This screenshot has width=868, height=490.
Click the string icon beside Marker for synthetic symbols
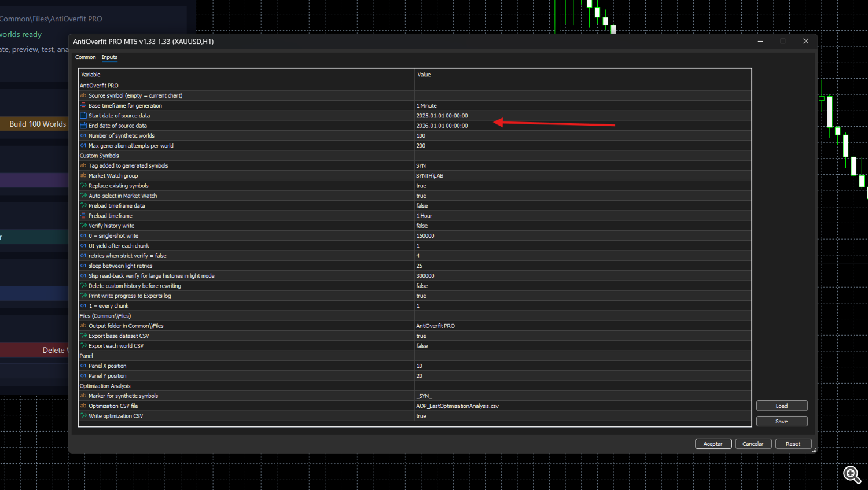coord(83,396)
